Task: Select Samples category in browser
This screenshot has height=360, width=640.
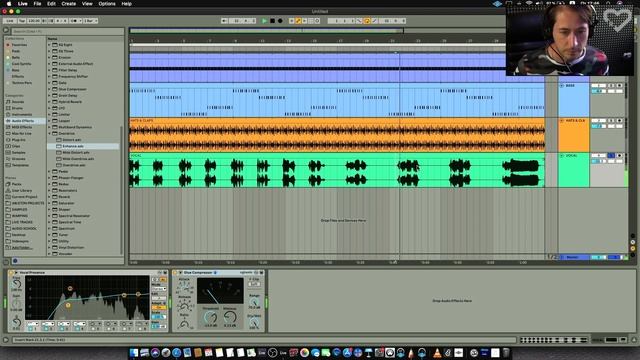Action: (19, 153)
